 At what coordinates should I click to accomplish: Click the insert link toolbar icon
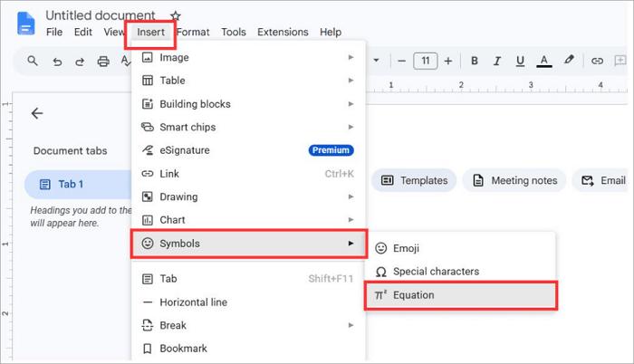[x=597, y=61]
